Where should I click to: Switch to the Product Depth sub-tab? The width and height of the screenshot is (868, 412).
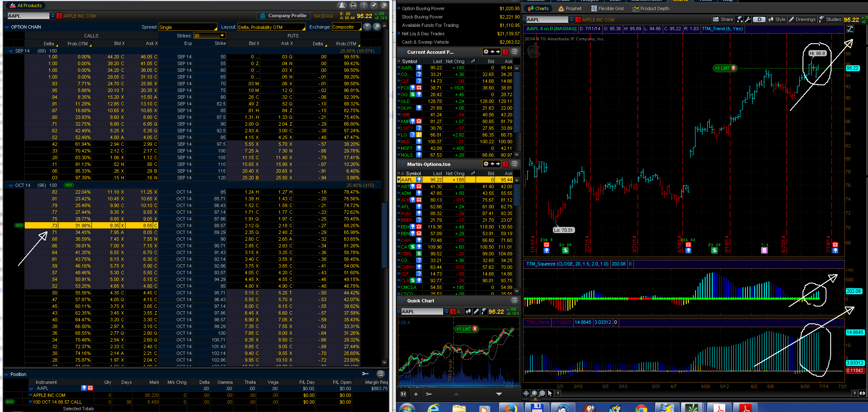pyautogui.click(x=651, y=8)
